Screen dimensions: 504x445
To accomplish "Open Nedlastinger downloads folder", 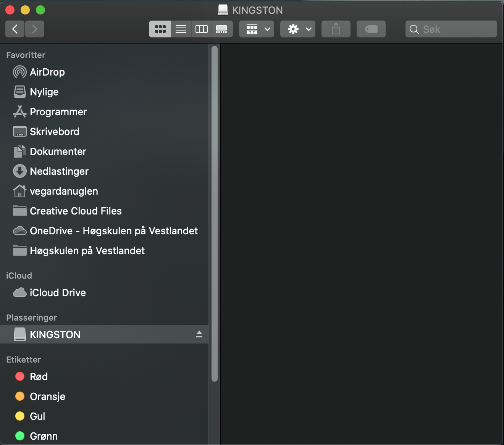I will [x=104, y=171].
